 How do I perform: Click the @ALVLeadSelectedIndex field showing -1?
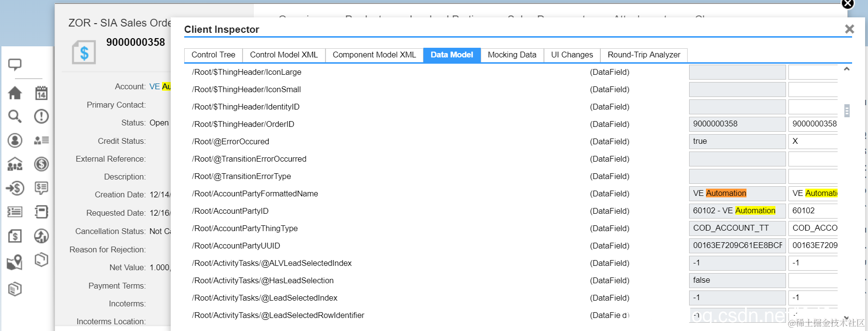pos(737,263)
